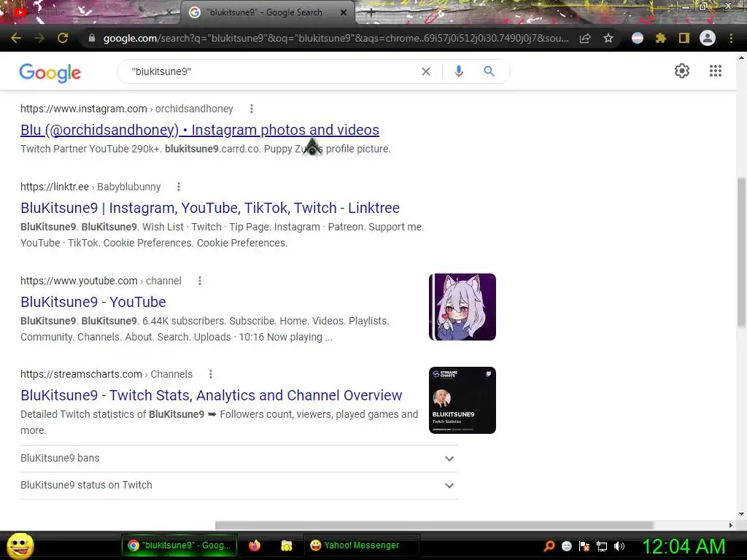
Task: Open BluKitsune9 - YouTube result
Action: coord(93,302)
